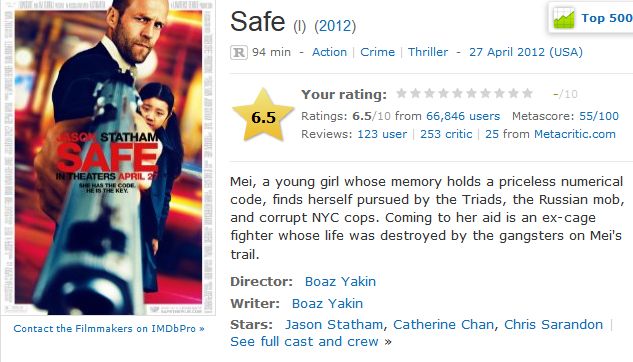Open the Safe movie poster image
The width and height of the screenshot is (633, 362).
click(108, 157)
